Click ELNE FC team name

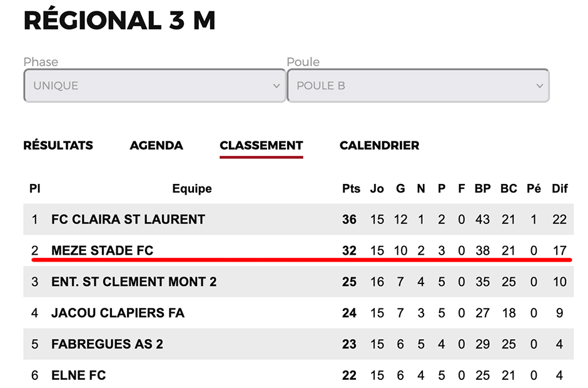78,375
